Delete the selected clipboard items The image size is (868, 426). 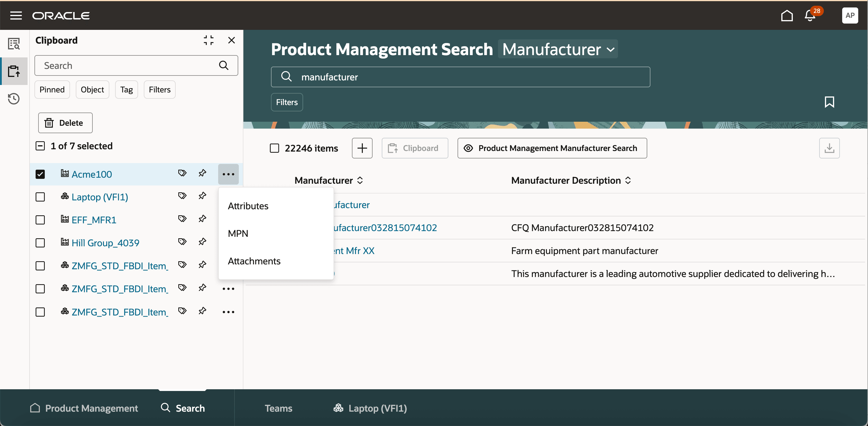(65, 123)
